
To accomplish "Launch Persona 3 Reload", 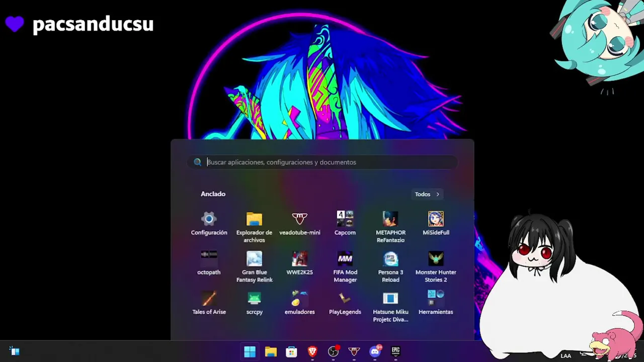I will [390, 266].
